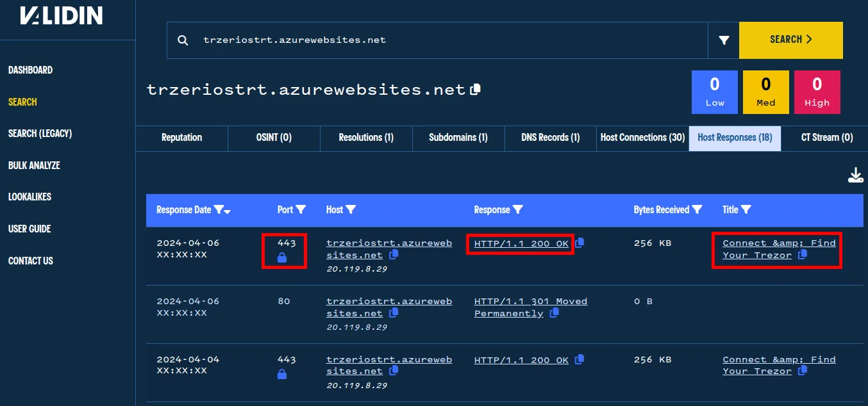Switch to Subdomains (1) tab
868x406 pixels.
click(458, 138)
